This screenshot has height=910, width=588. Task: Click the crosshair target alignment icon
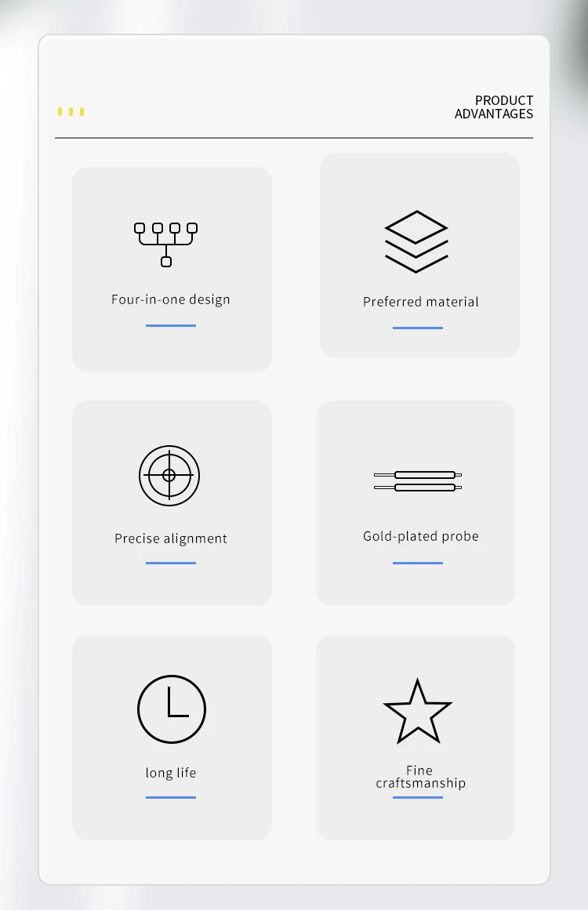(169, 475)
